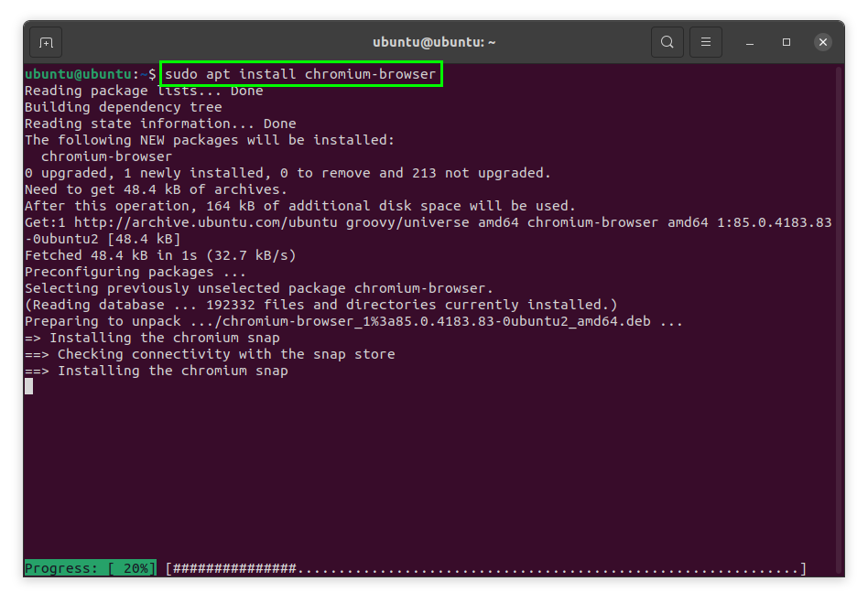The image size is (868, 603).
Task: Click the 'Reading package lists... Done' line
Action: click(x=144, y=91)
